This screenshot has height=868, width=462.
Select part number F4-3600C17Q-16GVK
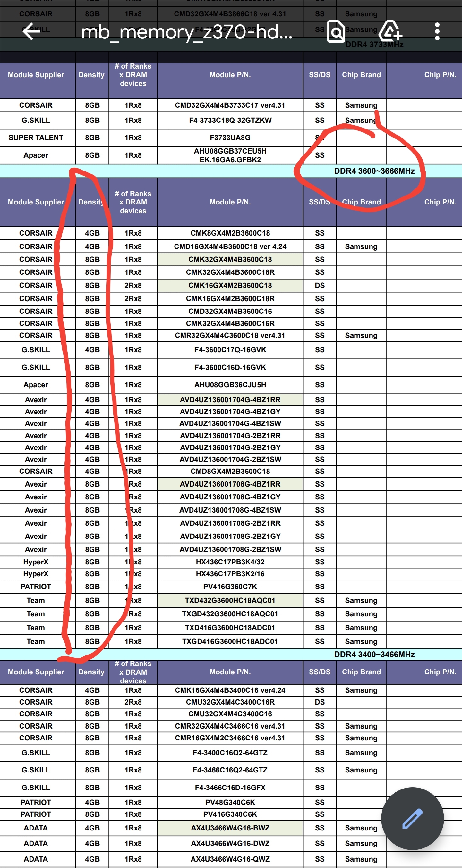(230, 350)
